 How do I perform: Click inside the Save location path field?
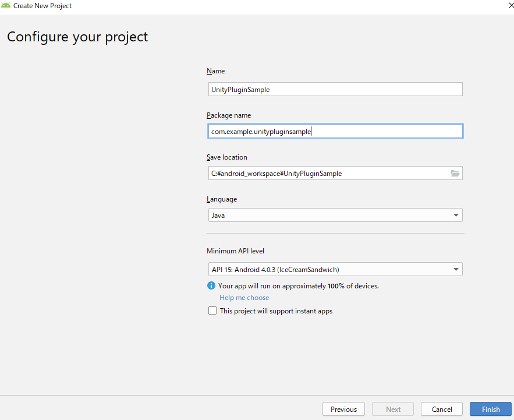point(329,173)
